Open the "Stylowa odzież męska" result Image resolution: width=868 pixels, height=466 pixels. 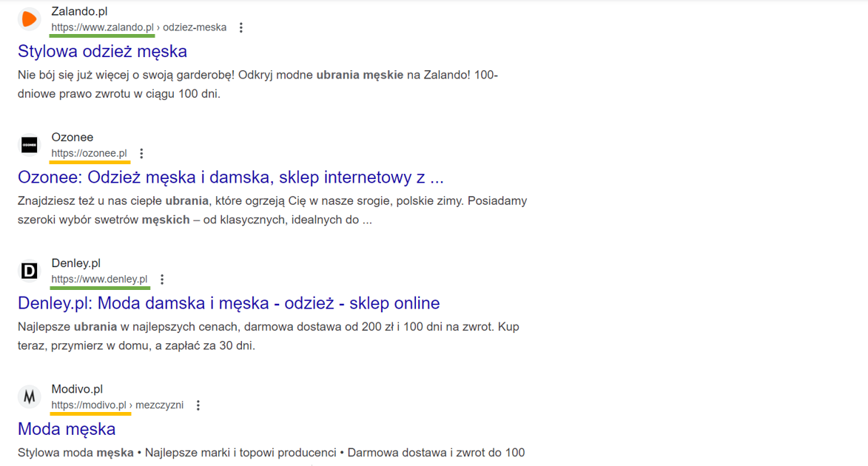point(102,52)
